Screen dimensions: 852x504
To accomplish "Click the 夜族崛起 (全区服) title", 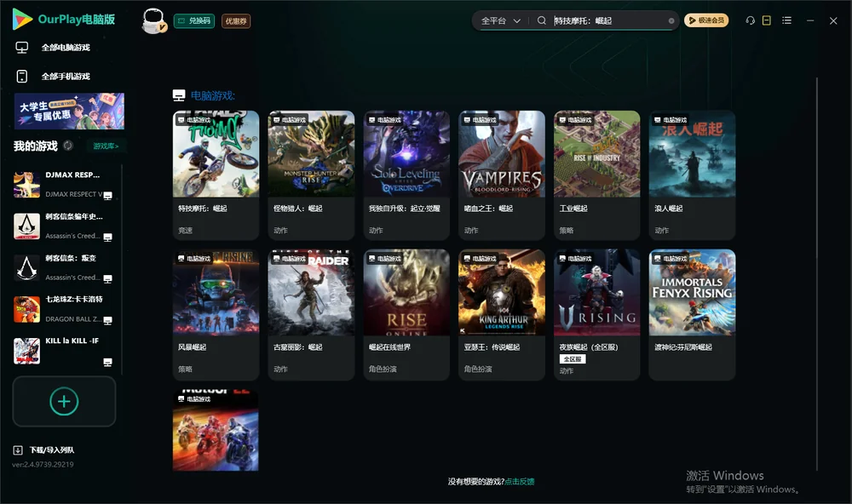I will pyautogui.click(x=589, y=347).
